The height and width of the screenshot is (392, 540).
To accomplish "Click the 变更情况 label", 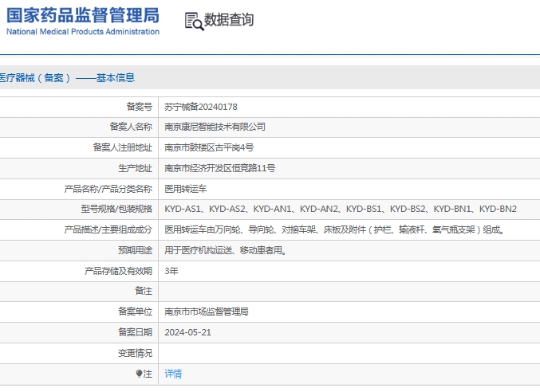I will pyautogui.click(x=135, y=353).
